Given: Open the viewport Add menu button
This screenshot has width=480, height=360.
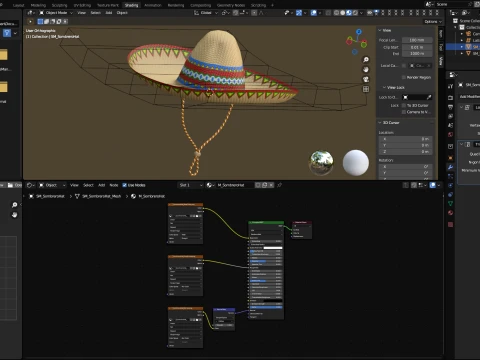Looking at the screenshot, I should [109, 13].
